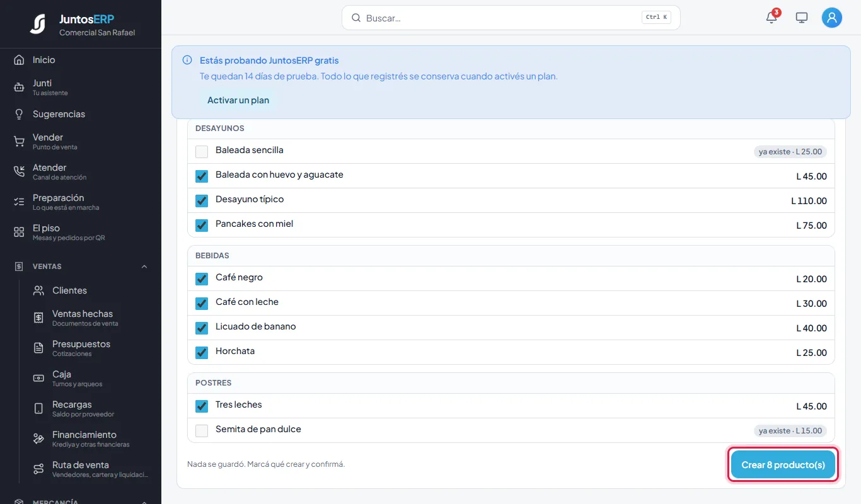Uncheck the Desayuno típico checkbox
Viewport: 861px width, 504px height.
tap(202, 201)
